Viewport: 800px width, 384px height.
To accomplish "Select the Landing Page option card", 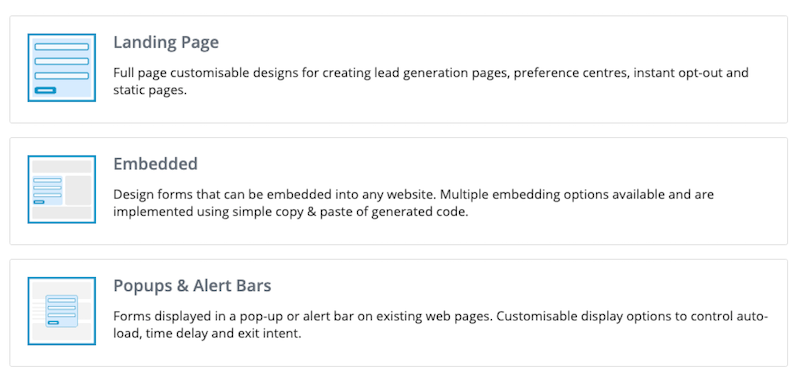I will 398,69.
